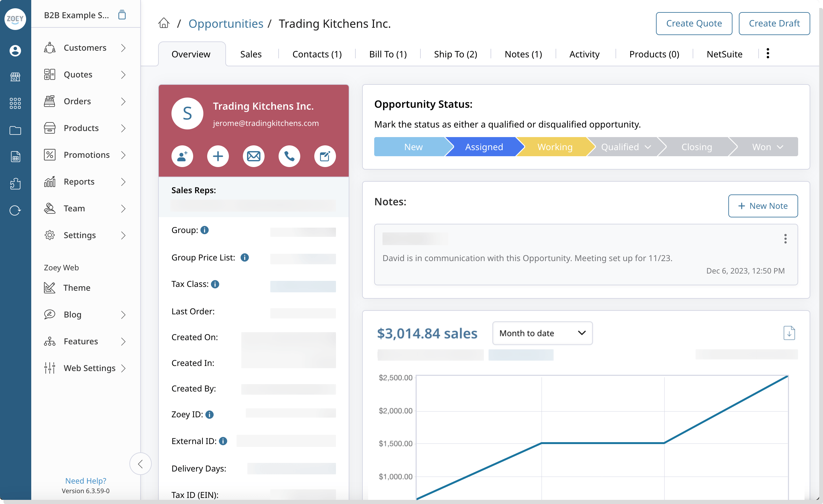Click the edit note pencil icon
Image resolution: width=823 pixels, height=504 pixels.
pos(325,156)
